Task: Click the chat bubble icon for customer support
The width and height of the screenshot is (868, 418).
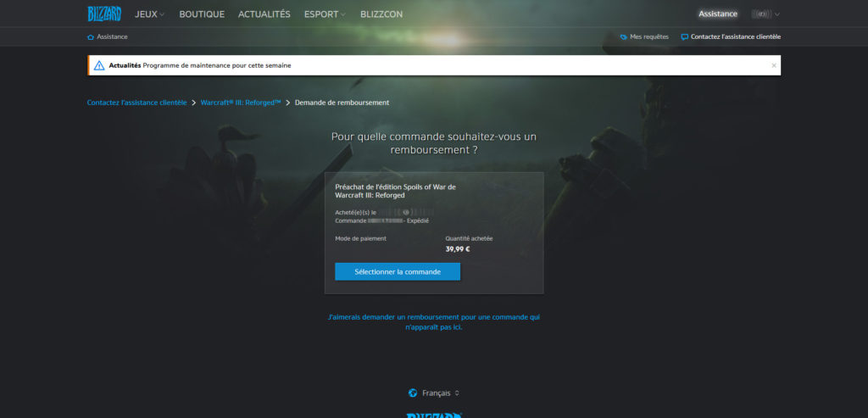Action: 685,37
